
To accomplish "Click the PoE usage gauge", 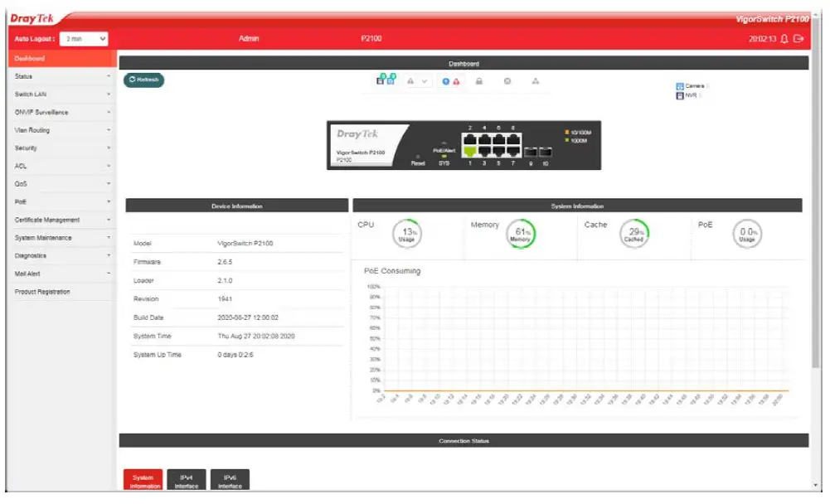I will 747,234.
